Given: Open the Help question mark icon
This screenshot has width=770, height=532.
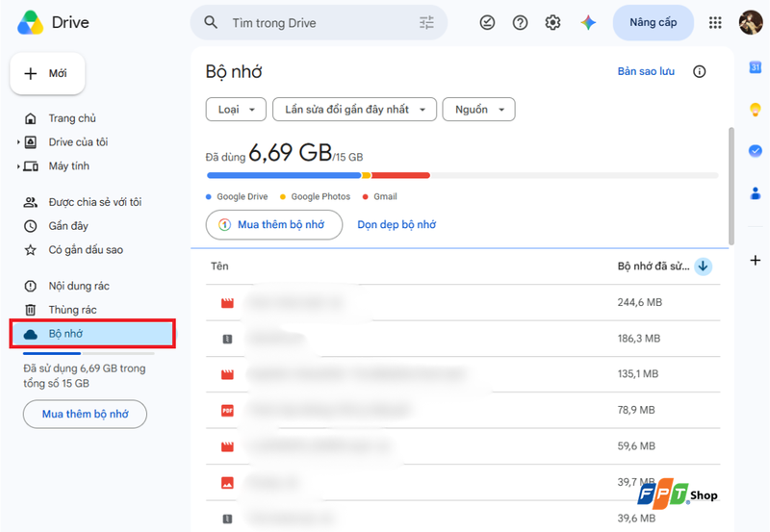Looking at the screenshot, I should coord(520,22).
